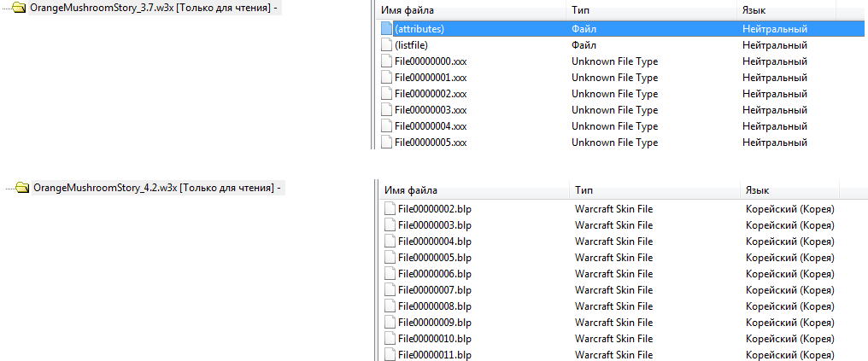Click file icon beside File00000007.blp

tap(390, 289)
